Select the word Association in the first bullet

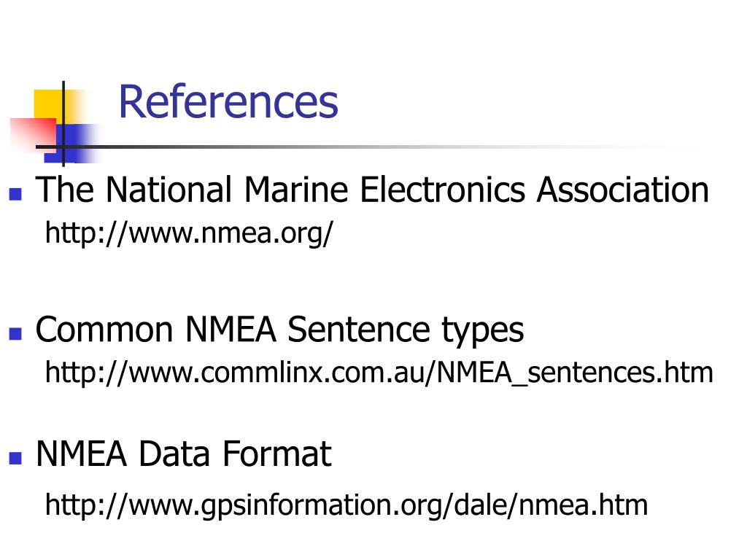click(622, 190)
